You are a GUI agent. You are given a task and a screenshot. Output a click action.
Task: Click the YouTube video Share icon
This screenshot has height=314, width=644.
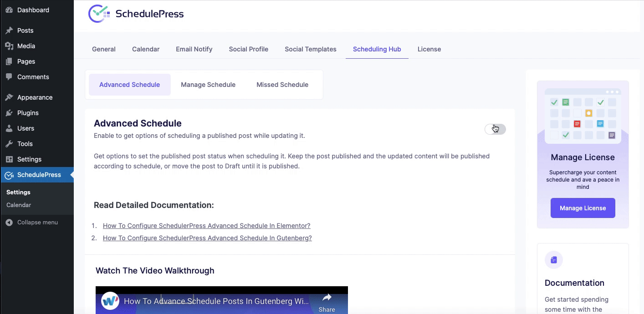pyautogui.click(x=327, y=299)
